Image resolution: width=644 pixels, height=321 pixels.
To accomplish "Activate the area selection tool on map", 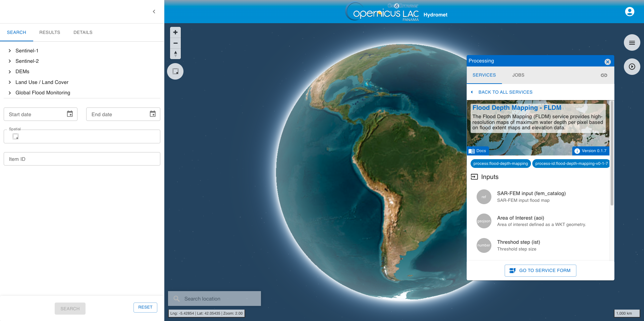I will pyautogui.click(x=175, y=71).
